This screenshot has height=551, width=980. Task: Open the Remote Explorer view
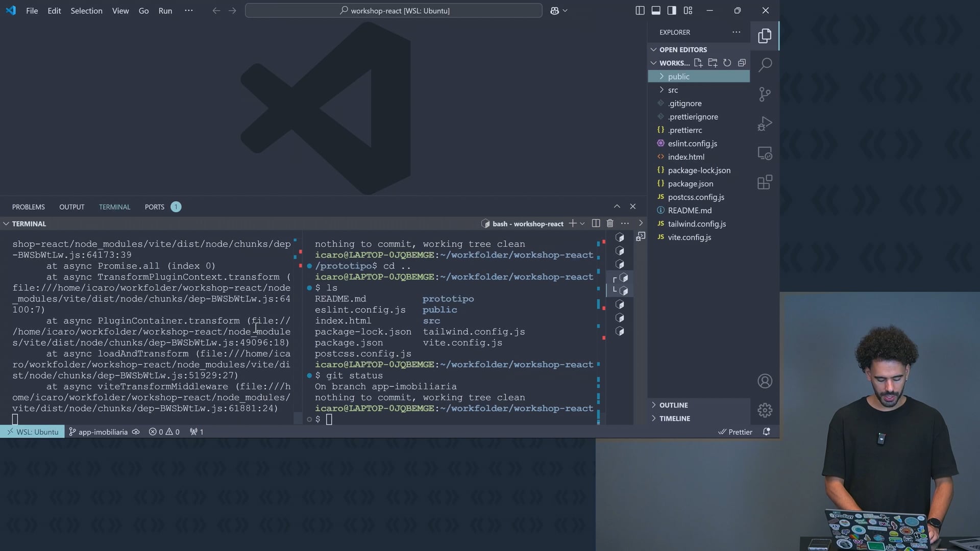[x=765, y=153]
